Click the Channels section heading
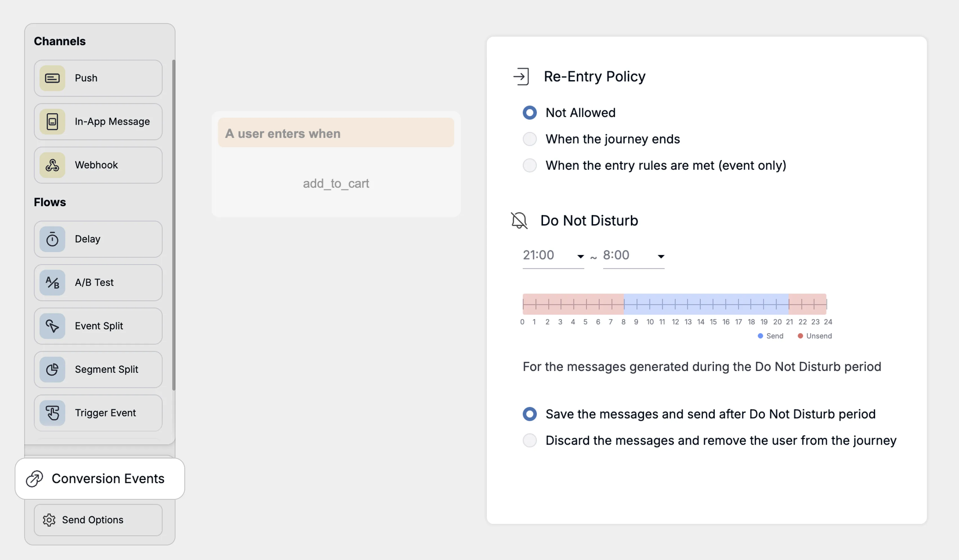 [x=60, y=41]
